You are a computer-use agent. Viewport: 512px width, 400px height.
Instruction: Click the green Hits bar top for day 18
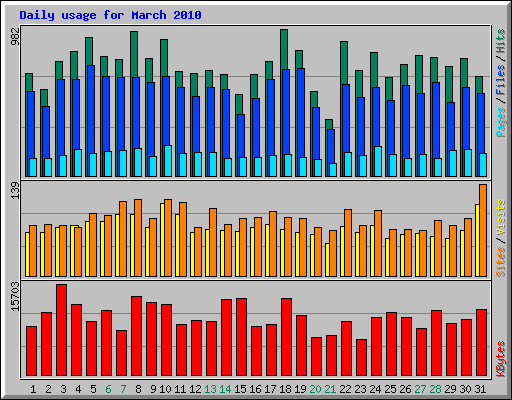point(284,49)
